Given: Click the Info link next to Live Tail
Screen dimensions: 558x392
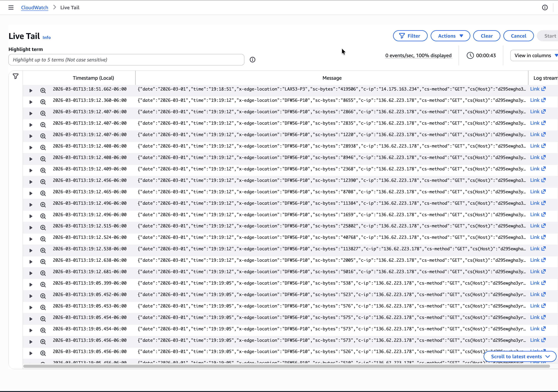Looking at the screenshot, I should pos(47,37).
